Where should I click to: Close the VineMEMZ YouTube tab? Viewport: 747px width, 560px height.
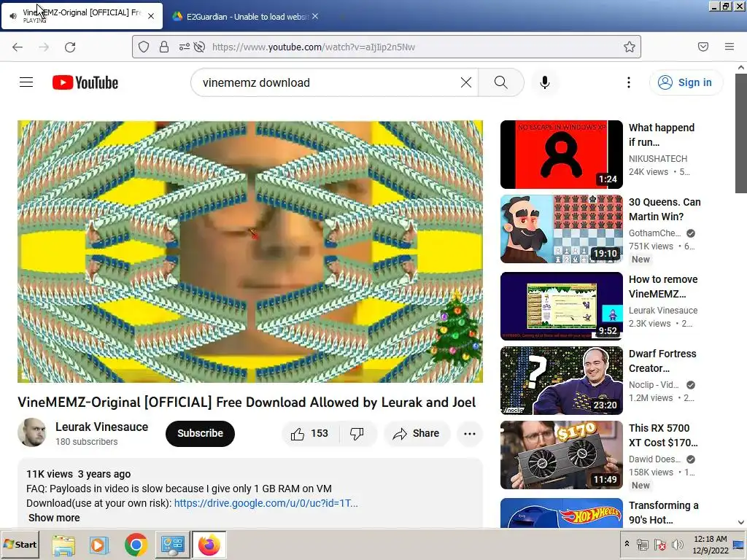(x=151, y=16)
